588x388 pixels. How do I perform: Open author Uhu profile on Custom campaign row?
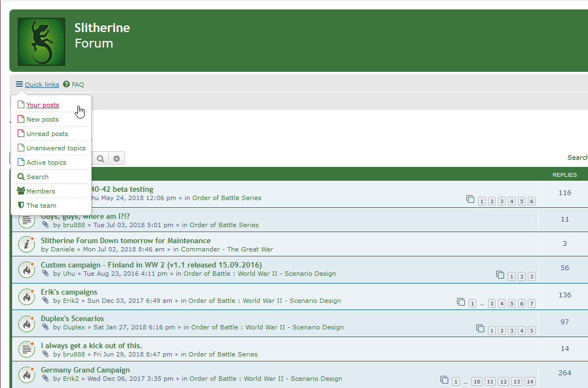coord(69,274)
